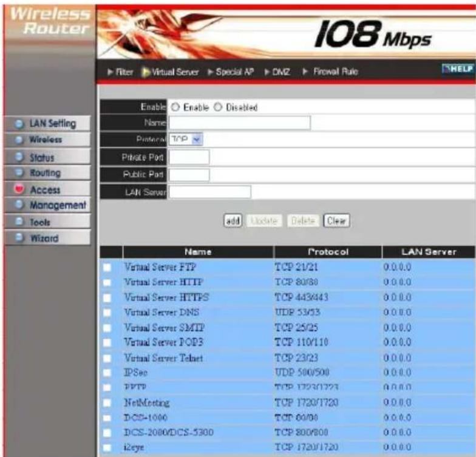Viewport: 476px width, 457px height.
Task: Click into the Public Port field
Action: 189,175
